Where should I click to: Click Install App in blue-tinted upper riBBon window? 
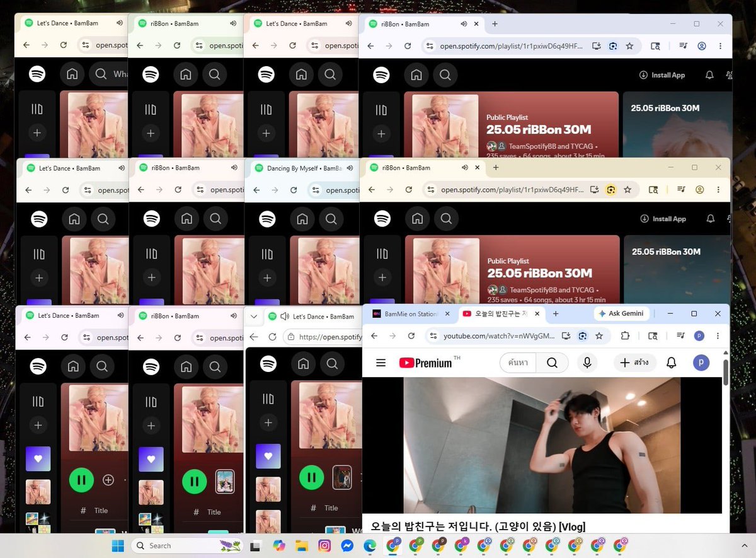[x=661, y=75]
